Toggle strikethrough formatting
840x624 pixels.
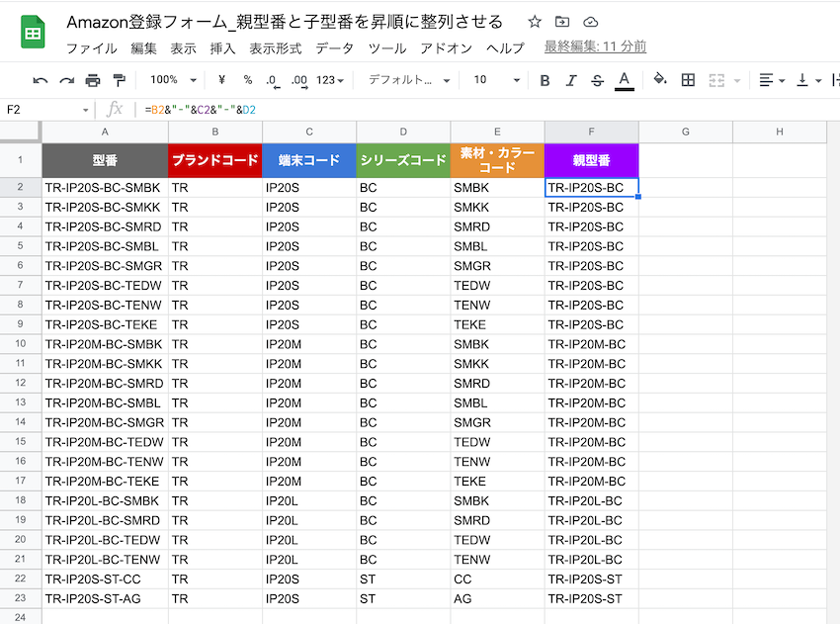[x=597, y=80]
